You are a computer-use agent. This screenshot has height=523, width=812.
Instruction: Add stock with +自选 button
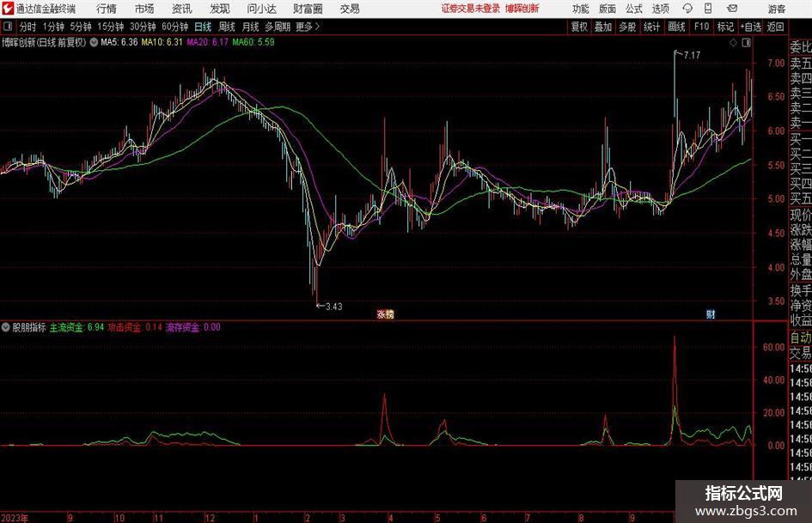(x=751, y=27)
